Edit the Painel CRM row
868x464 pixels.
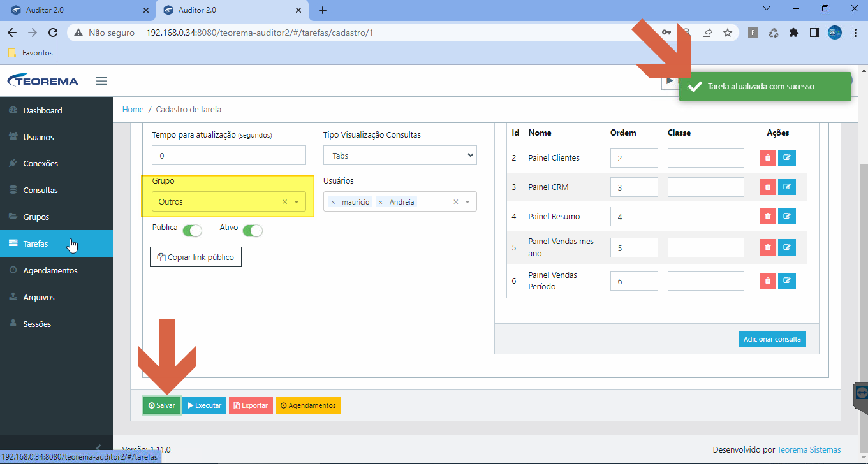[x=787, y=187]
